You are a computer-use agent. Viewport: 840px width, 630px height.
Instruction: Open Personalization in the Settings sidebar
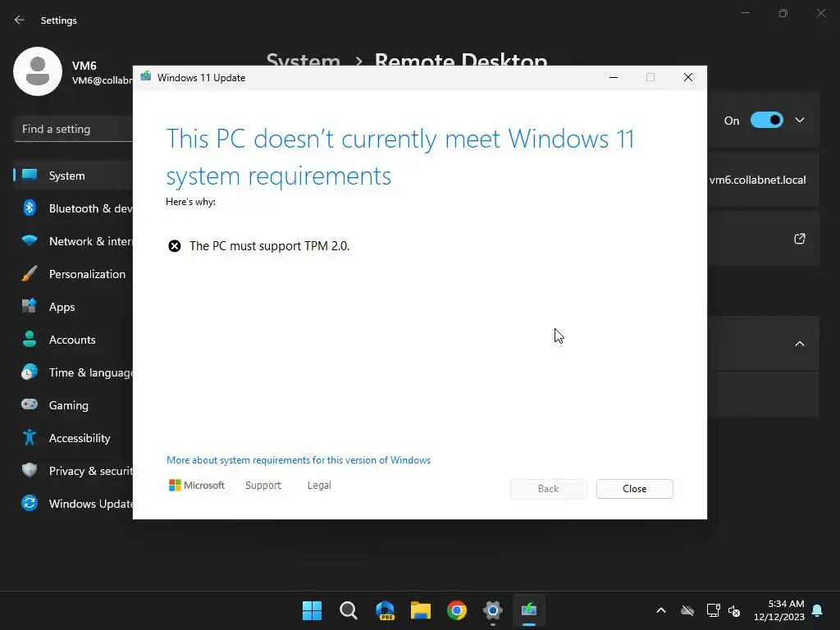(73, 274)
